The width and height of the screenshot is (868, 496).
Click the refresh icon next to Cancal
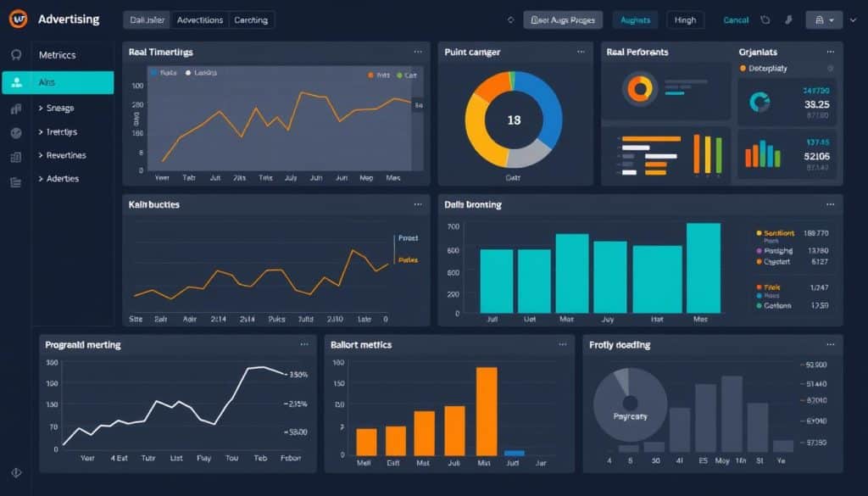pyautogui.click(x=765, y=20)
